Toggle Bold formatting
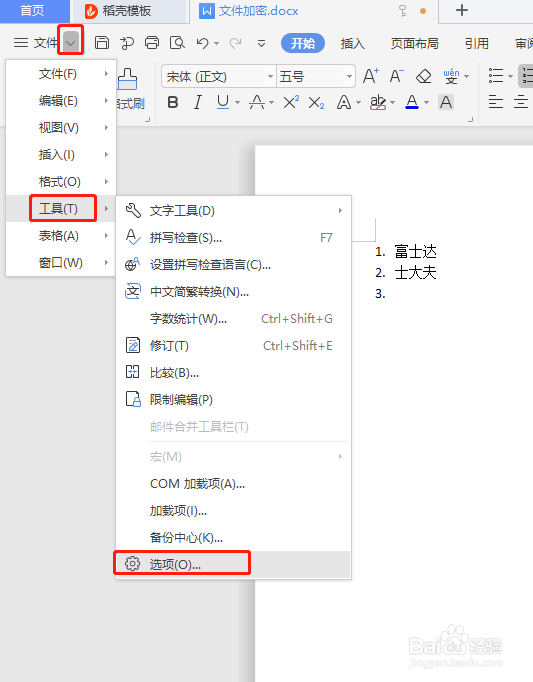The width and height of the screenshot is (533, 682). tap(173, 103)
